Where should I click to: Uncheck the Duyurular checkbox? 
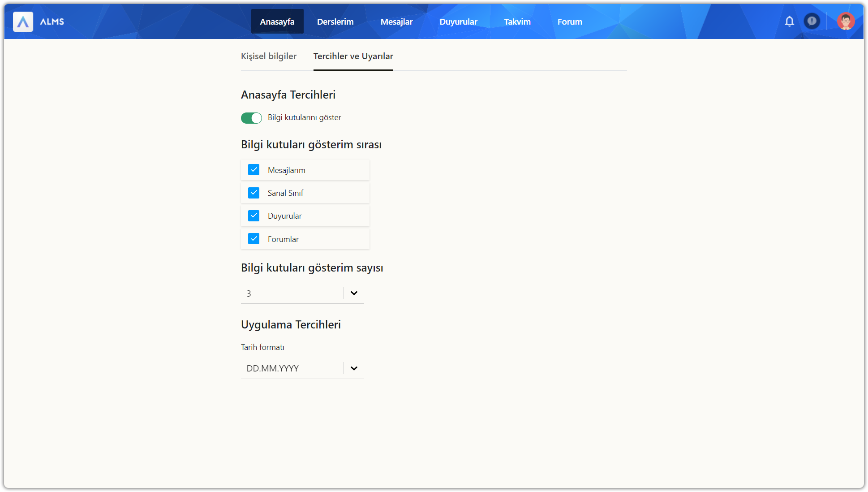click(x=254, y=216)
